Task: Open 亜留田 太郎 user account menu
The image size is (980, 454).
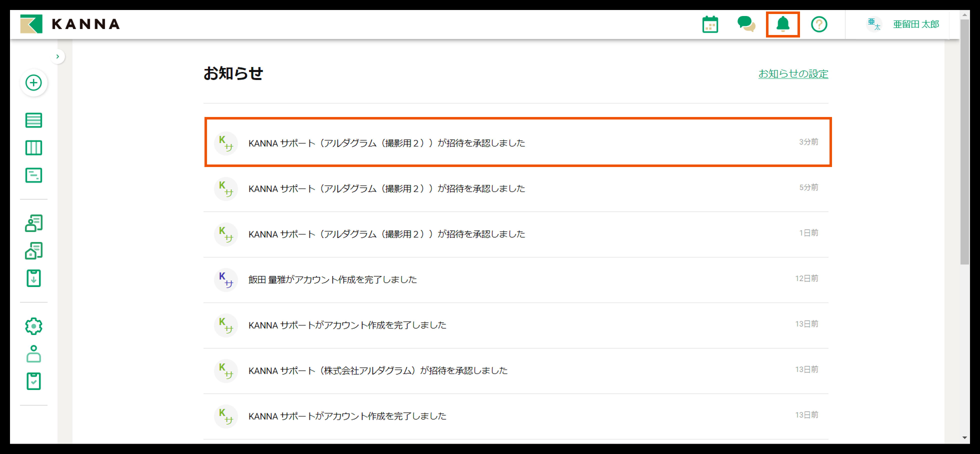Action: click(915, 24)
